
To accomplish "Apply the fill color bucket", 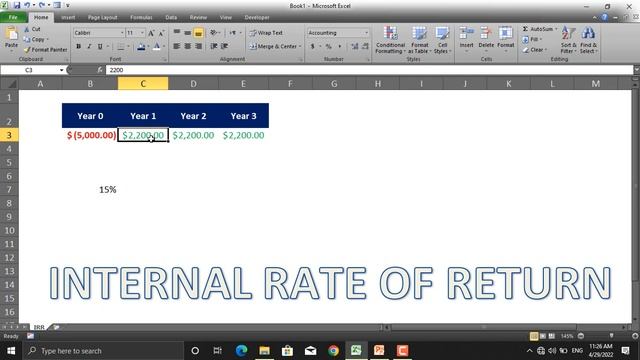I will 141,47.
